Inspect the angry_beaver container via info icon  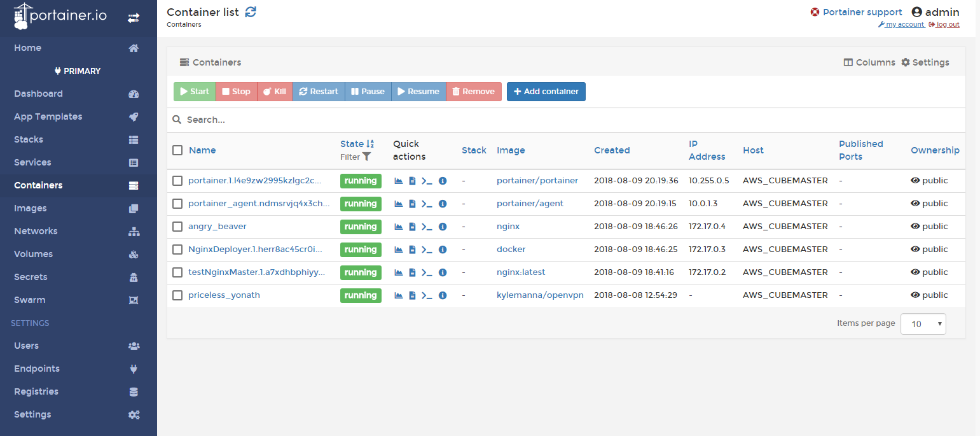(x=443, y=227)
